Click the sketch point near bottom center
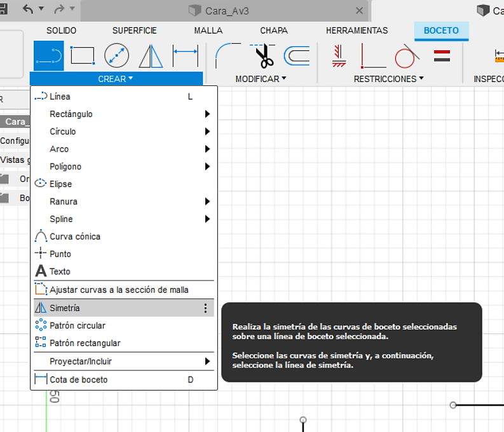The height and width of the screenshot is (432, 504). click(x=303, y=420)
